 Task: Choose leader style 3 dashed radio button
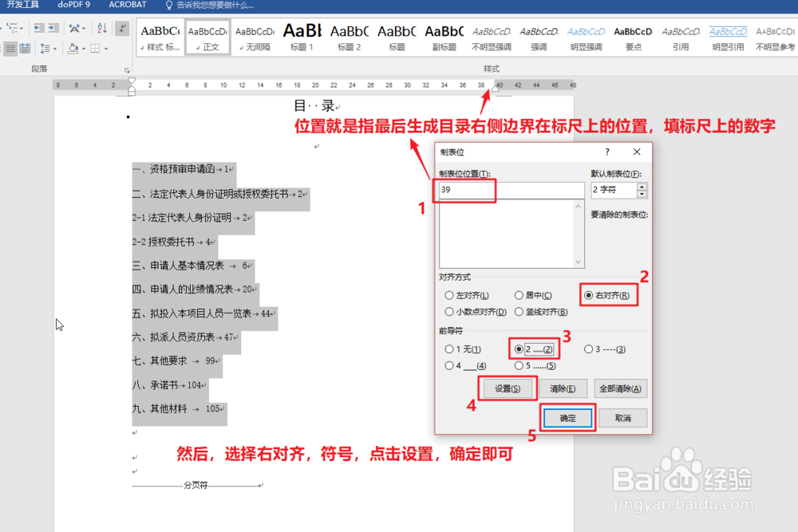point(590,349)
